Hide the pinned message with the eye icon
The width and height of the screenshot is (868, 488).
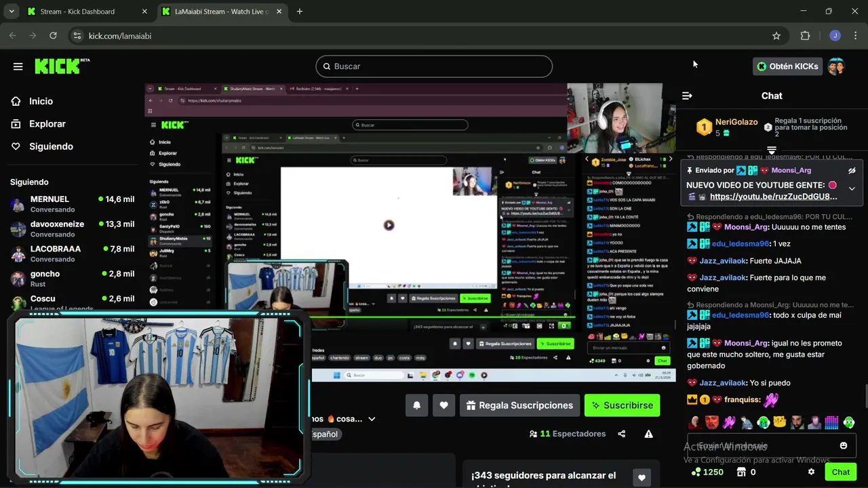tap(852, 171)
